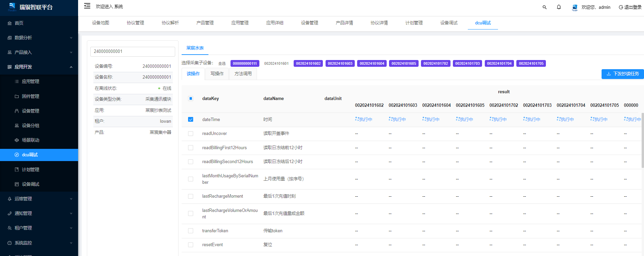Open the 产品管理 tab
This screenshot has height=256, width=644.
[205, 23]
